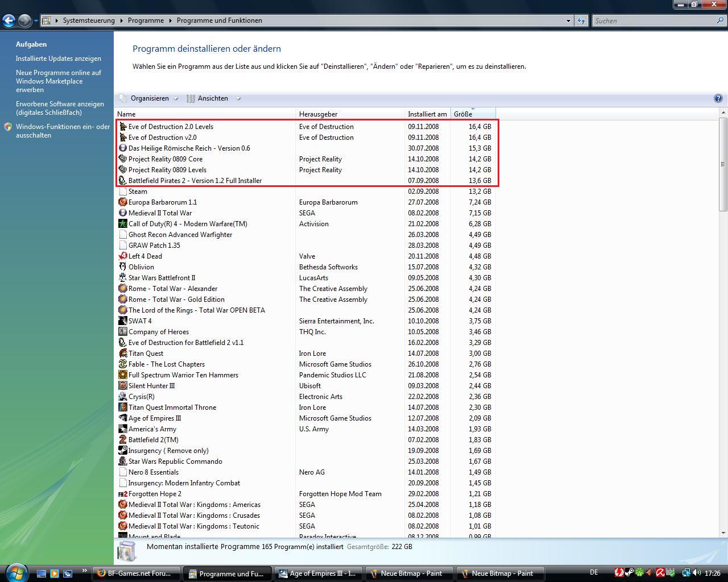The height and width of the screenshot is (582, 728).
Task: Select Insurgency: Modern Infantry Combat row
Action: pos(305,483)
